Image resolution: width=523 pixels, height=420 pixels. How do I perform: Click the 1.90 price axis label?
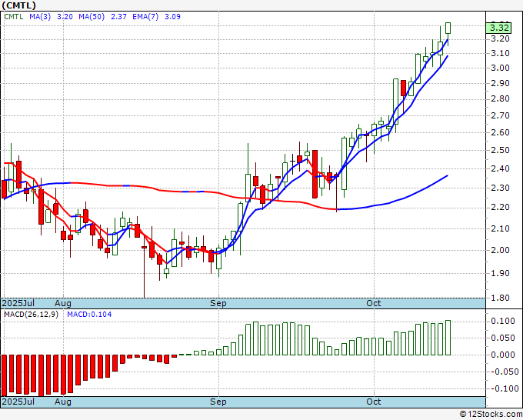pyautogui.click(x=501, y=273)
